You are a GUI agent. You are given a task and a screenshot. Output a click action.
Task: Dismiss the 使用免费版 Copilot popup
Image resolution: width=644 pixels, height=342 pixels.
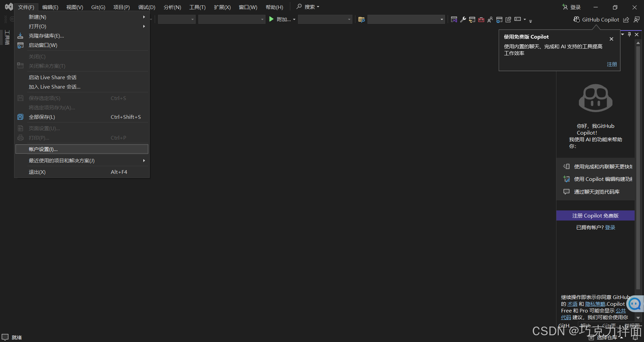[x=611, y=39]
